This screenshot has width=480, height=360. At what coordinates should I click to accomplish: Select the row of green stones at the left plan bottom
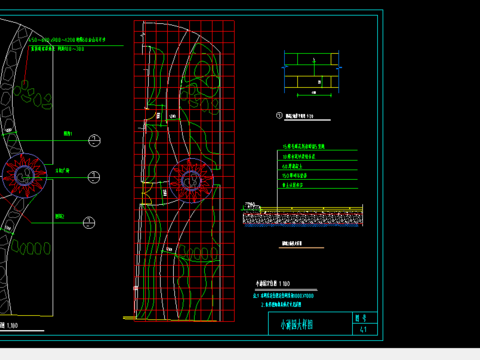[31, 247]
